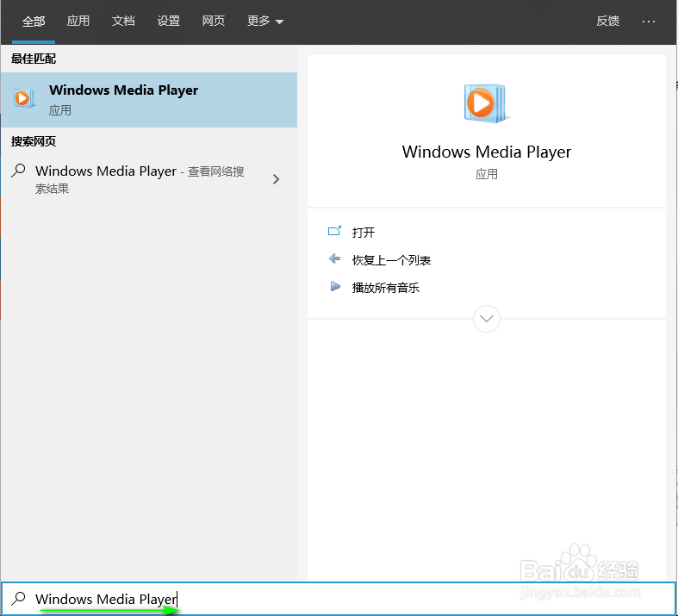The height and width of the screenshot is (616, 678).
Task: Click the Windows Media Player title in preview pane
Action: (x=487, y=152)
